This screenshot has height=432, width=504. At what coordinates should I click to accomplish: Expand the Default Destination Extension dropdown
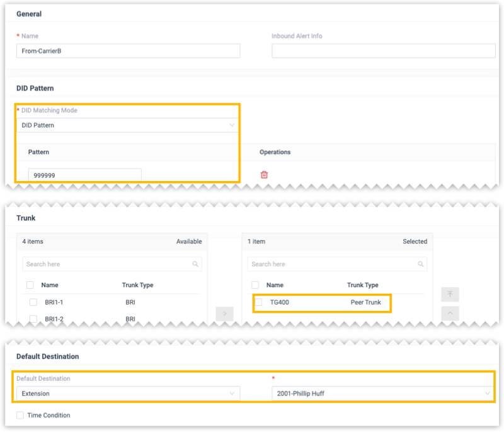coord(128,394)
